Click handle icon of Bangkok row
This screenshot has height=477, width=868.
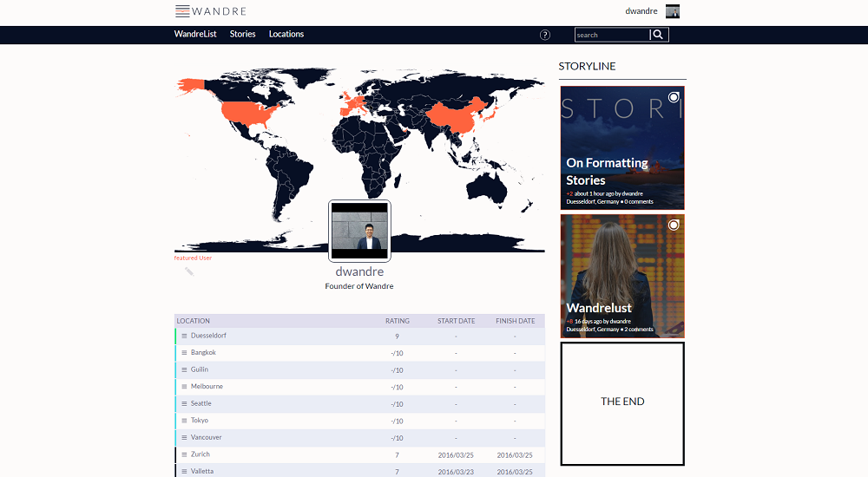(184, 352)
